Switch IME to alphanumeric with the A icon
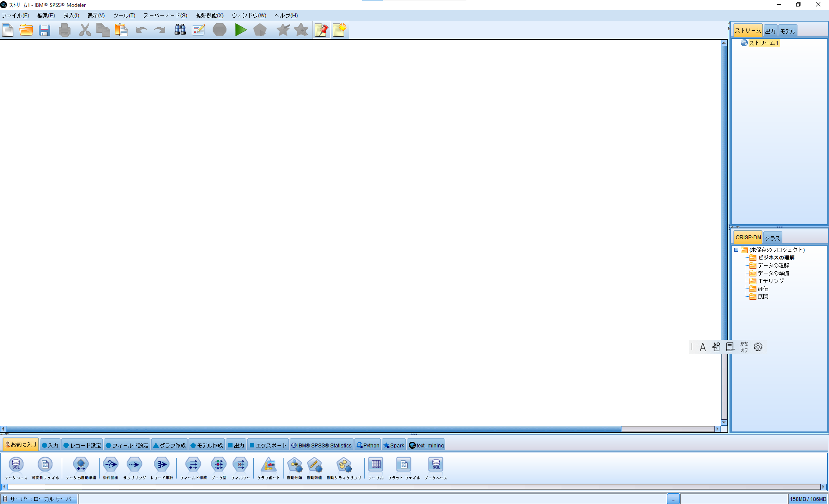Viewport: 829px width, 504px height. click(x=702, y=347)
